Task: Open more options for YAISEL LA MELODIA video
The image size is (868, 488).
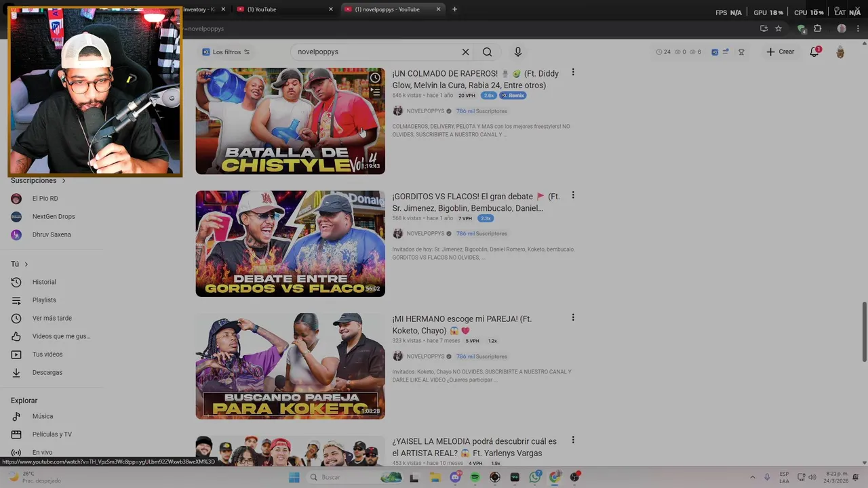Action: 573,441
